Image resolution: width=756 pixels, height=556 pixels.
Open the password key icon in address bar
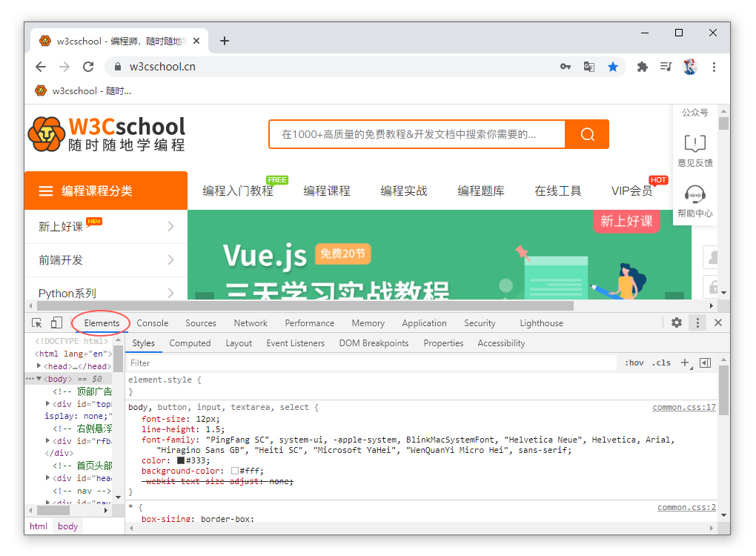[565, 67]
